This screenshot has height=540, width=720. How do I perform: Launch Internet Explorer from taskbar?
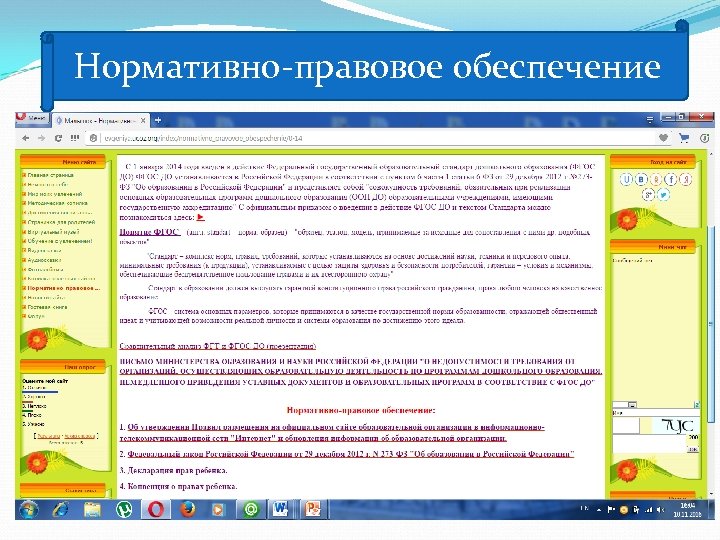pos(61,509)
